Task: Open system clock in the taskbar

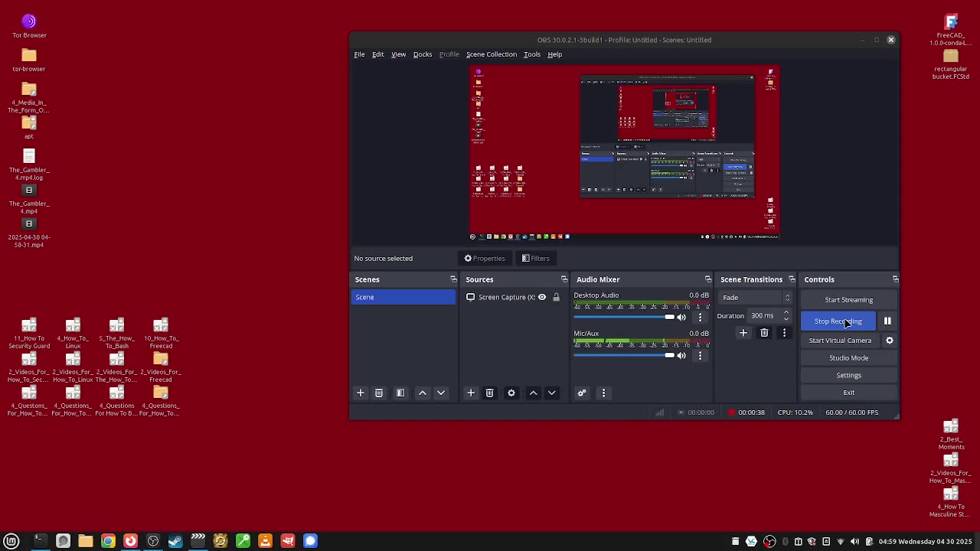Action: point(926,542)
